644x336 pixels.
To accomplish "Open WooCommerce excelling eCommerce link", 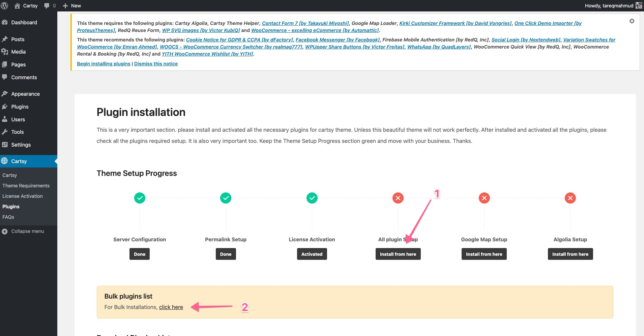I will 315,30.
